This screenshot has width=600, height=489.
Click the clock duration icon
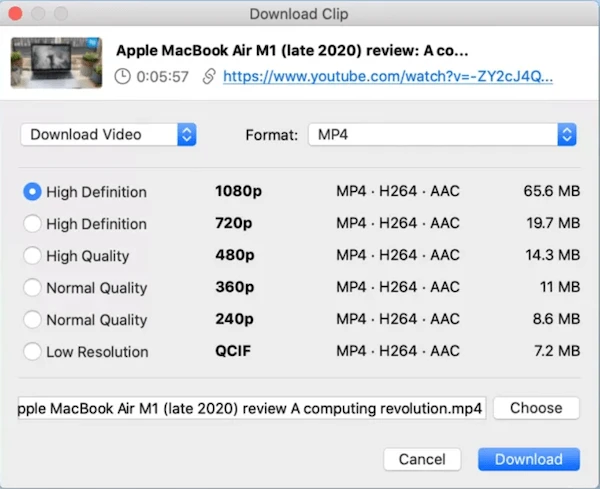tap(122, 77)
